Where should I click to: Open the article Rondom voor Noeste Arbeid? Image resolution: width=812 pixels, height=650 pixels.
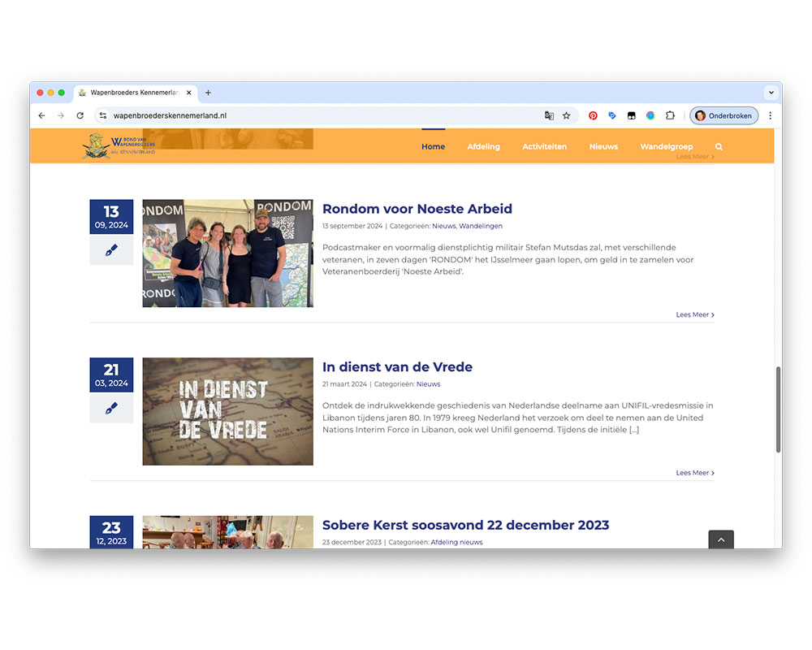[417, 209]
